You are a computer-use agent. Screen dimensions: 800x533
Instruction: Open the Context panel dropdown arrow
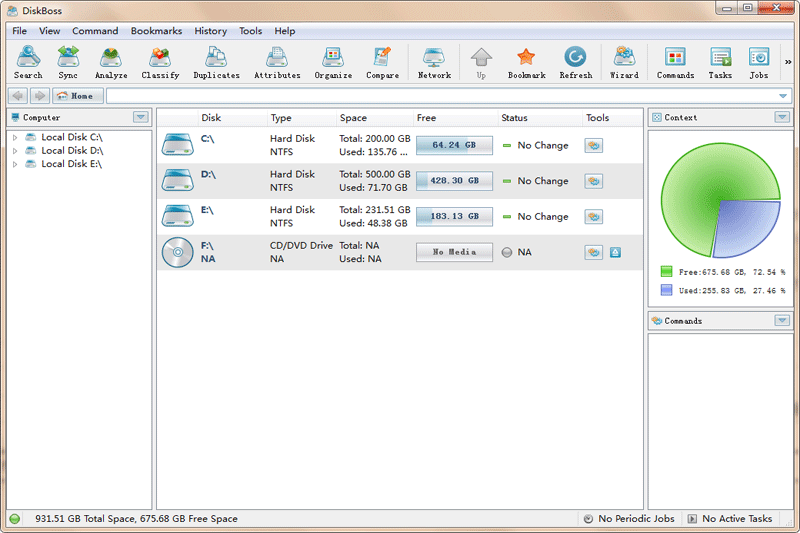[781, 117]
